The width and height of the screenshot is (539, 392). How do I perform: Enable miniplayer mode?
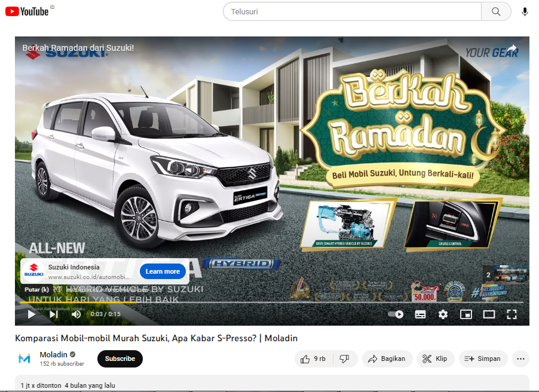[x=466, y=314]
